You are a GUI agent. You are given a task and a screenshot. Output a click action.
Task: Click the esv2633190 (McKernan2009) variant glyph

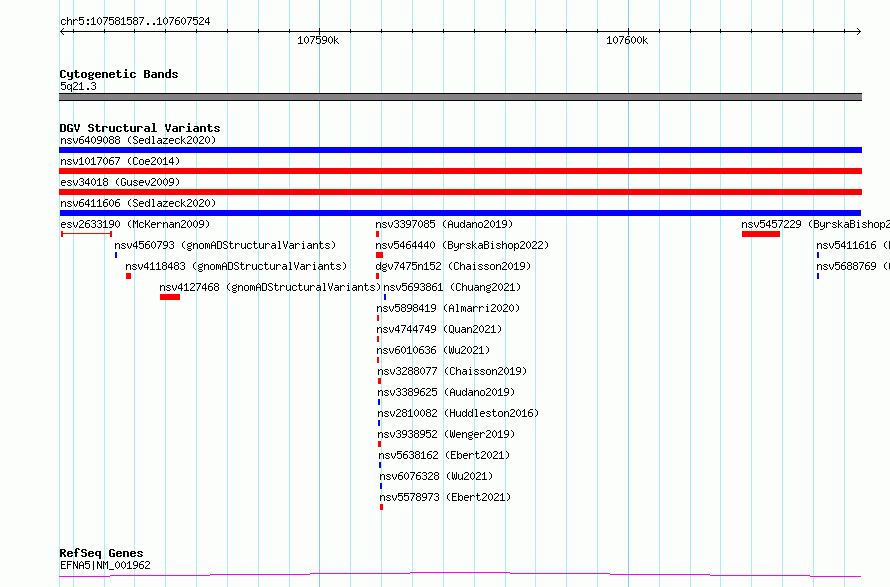[x=86, y=234]
